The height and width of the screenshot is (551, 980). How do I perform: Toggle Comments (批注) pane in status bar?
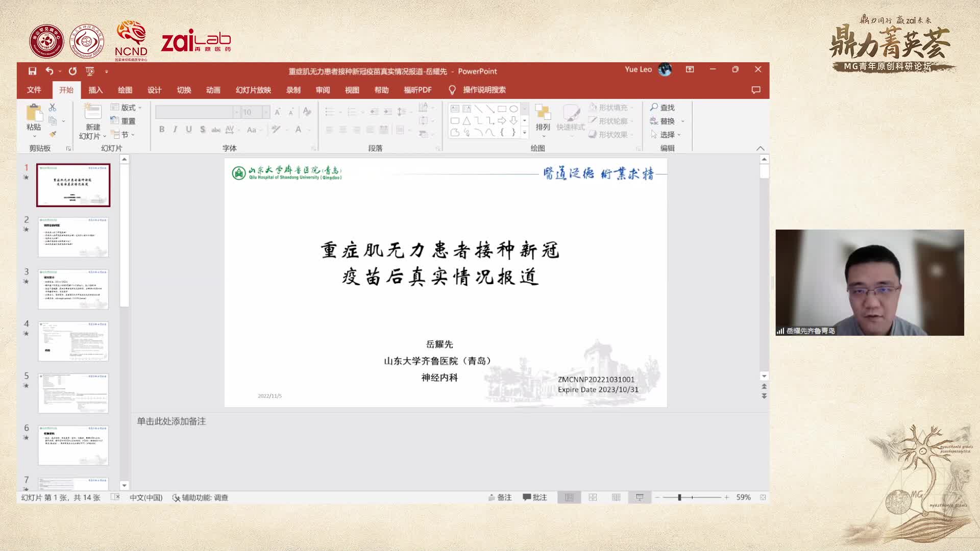[x=534, y=497]
